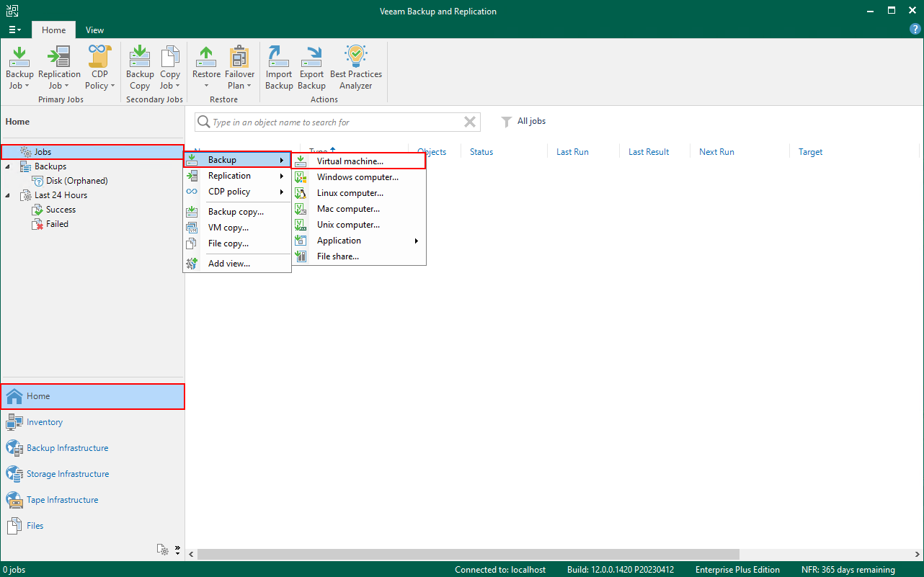Click the Backup Copy ribbon icon

(x=140, y=56)
